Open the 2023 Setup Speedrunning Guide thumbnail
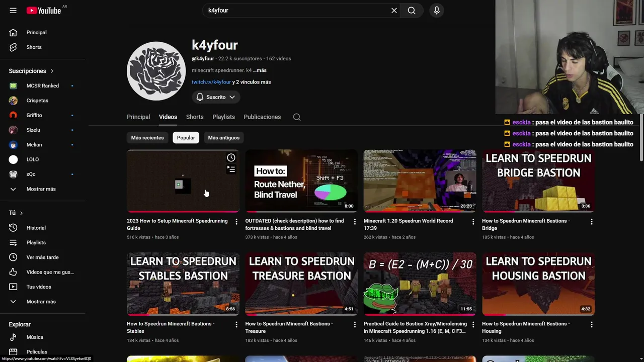This screenshot has width=644, height=362. point(183,181)
